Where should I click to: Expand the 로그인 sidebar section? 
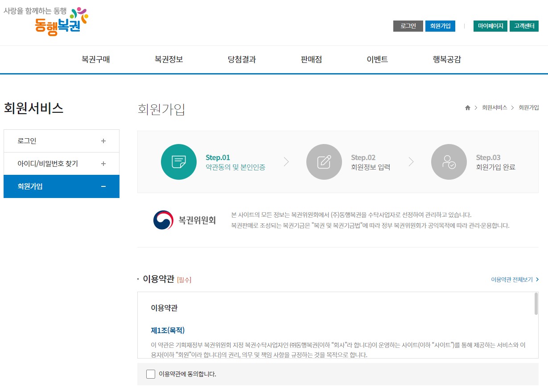(61, 140)
